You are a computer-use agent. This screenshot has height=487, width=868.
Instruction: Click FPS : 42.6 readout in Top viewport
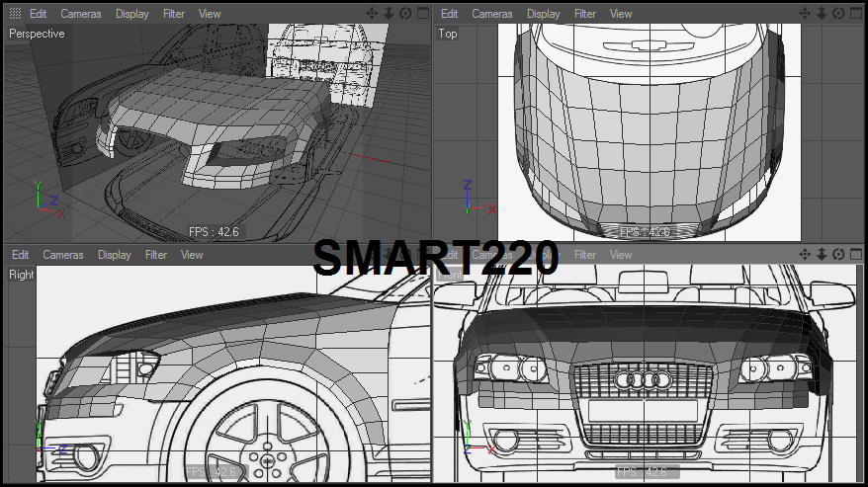click(645, 232)
